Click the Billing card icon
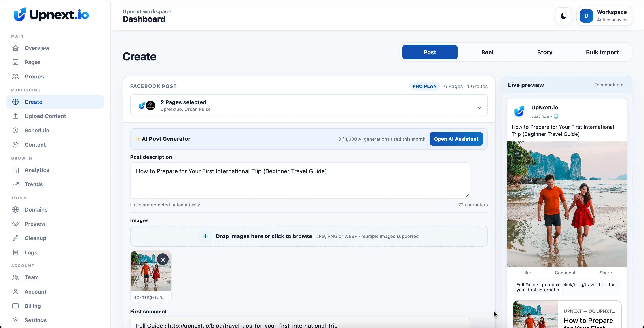The height and width of the screenshot is (328, 644). (15, 306)
